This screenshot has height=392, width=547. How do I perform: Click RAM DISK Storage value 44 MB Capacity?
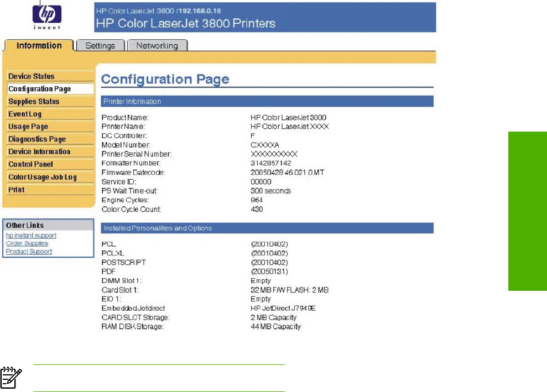coord(275,326)
